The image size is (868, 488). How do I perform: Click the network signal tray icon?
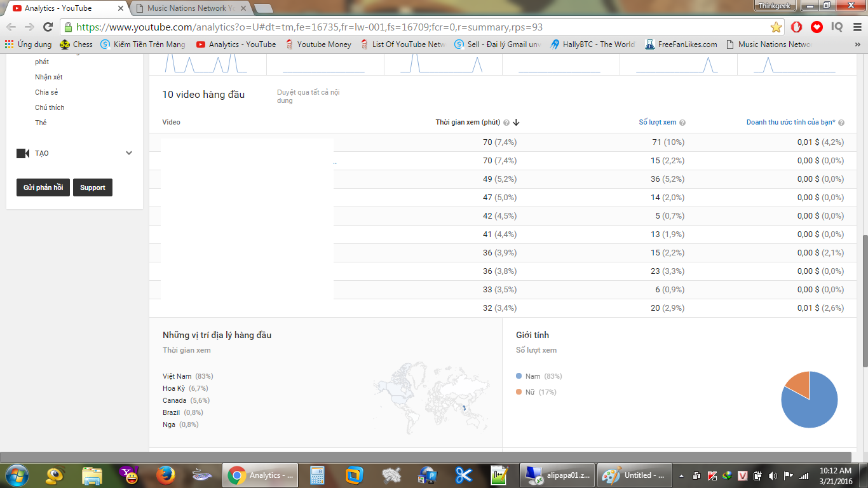[804, 475]
